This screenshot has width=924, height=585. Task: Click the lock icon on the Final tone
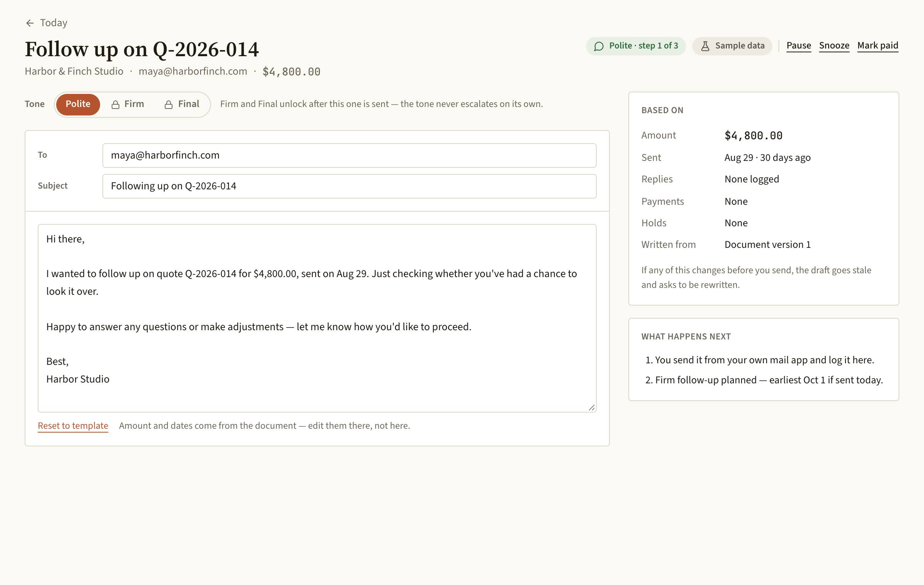[168, 105]
